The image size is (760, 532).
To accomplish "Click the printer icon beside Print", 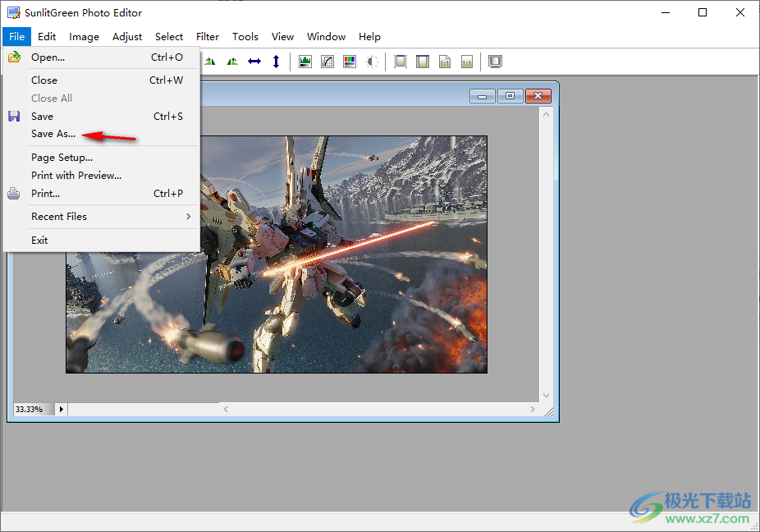I will point(14,194).
